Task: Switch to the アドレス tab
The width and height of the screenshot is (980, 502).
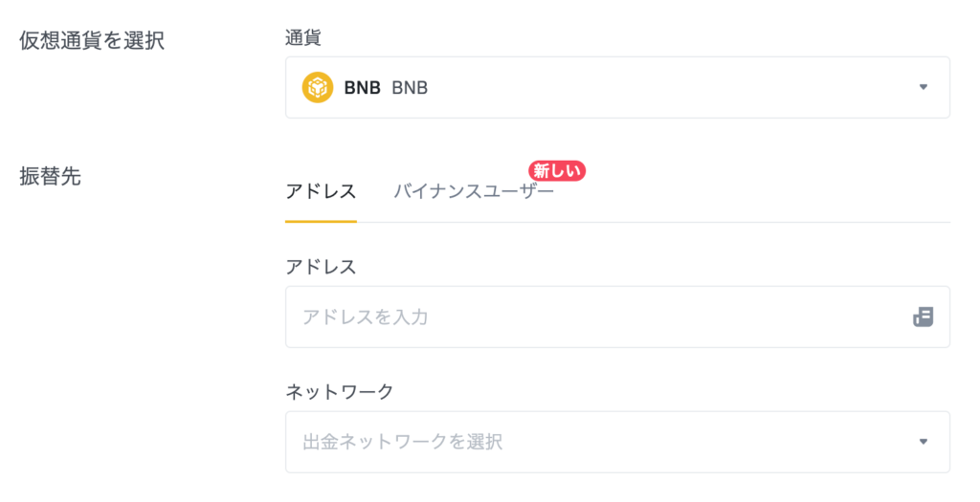Action: coord(321,191)
